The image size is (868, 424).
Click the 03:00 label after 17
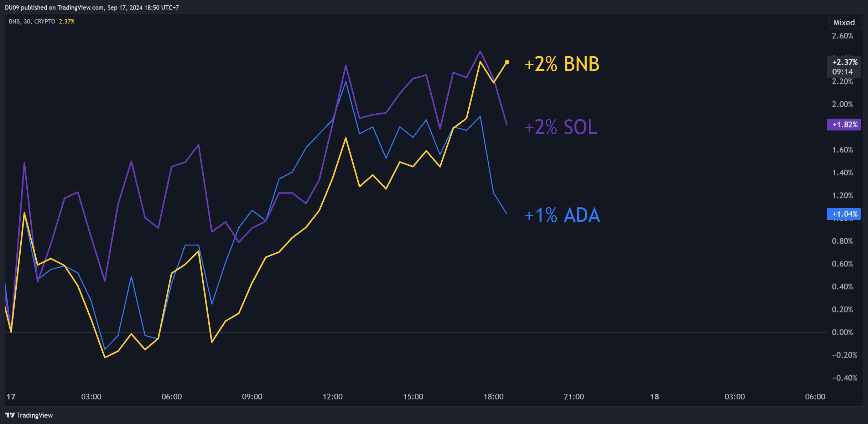(x=91, y=397)
